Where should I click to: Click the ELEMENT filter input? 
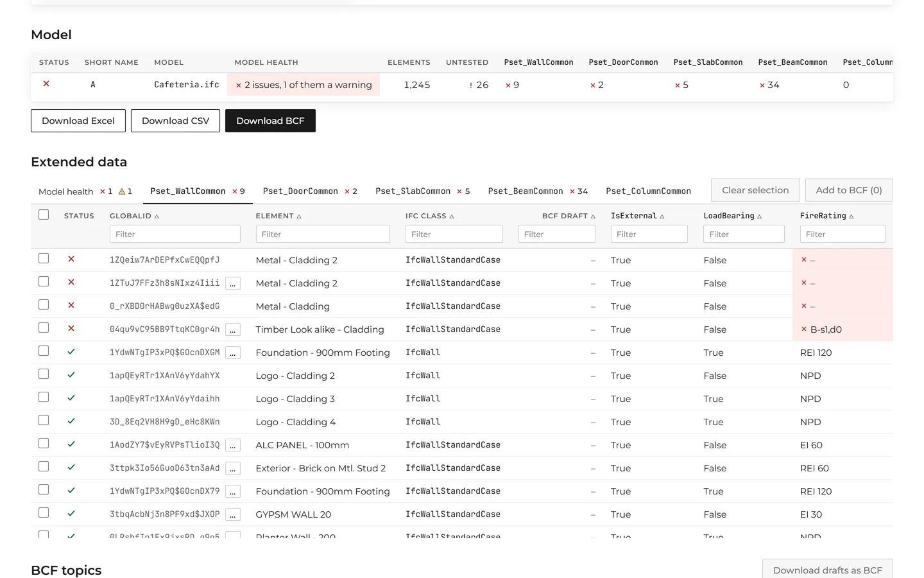(x=323, y=234)
